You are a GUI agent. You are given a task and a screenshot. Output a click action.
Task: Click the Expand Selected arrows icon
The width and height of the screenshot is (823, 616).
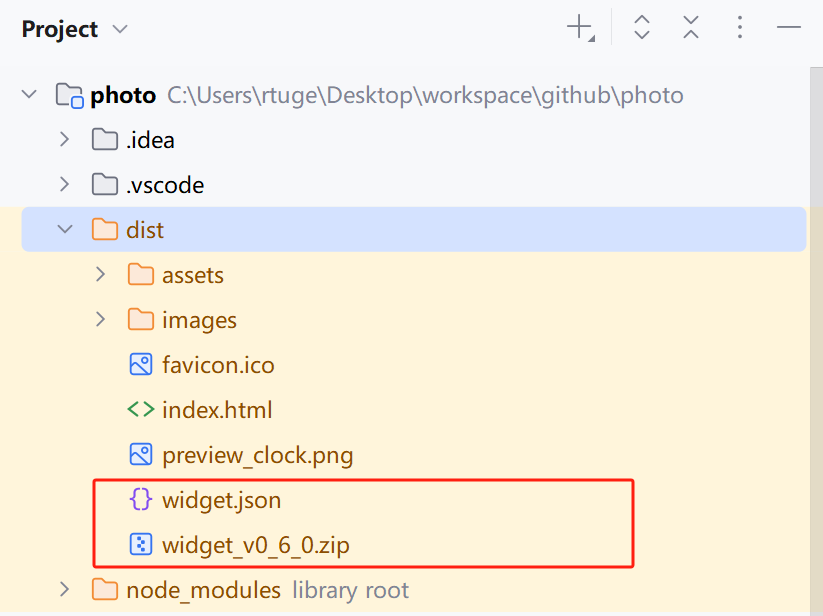tap(642, 27)
